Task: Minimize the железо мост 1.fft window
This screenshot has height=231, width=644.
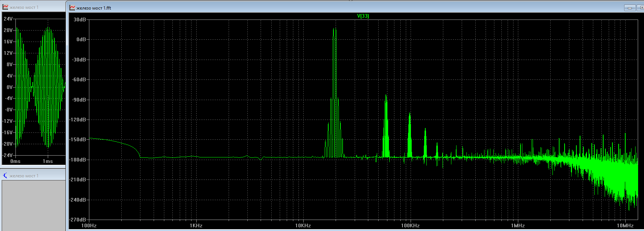Action: [x=630, y=8]
